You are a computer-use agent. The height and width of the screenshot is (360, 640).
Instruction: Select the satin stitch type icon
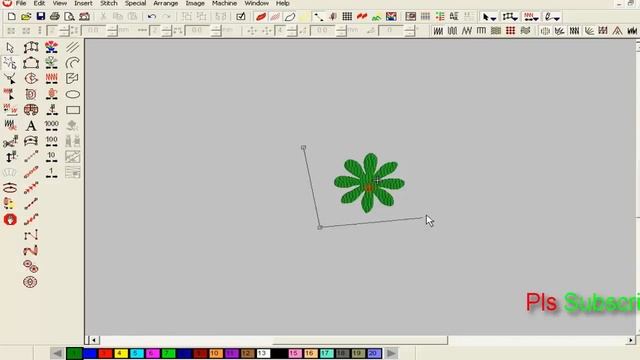tap(438, 31)
